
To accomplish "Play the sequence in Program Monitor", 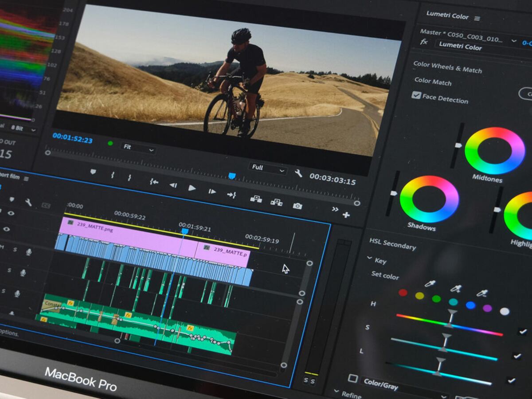I will pyautogui.click(x=192, y=188).
